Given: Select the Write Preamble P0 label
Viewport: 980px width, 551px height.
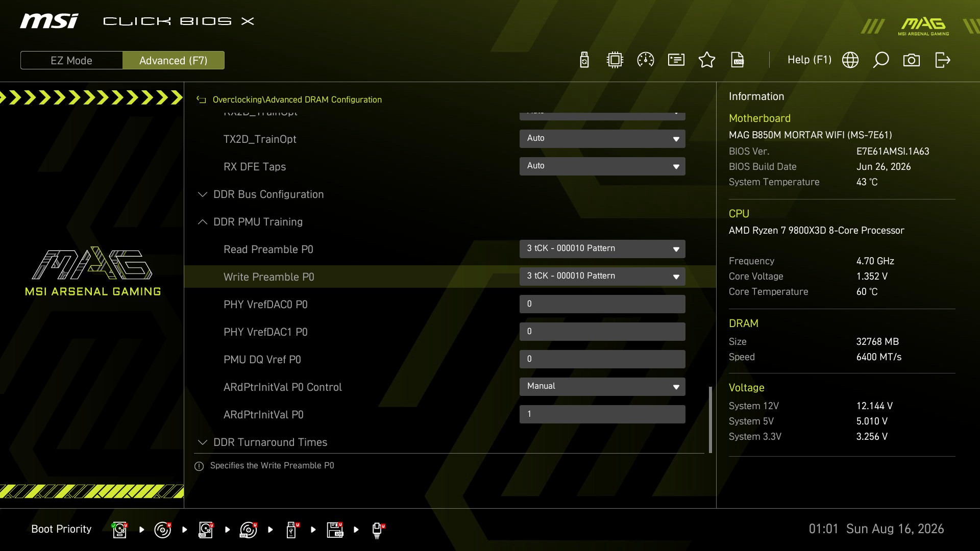Looking at the screenshot, I should tap(269, 277).
